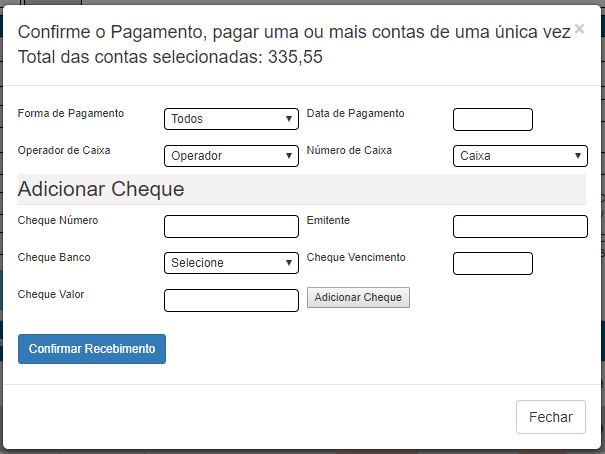Viewport: 605px width, 454px height.
Task: Click the Adicionar Cheque section heading
Action: [101, 189]
